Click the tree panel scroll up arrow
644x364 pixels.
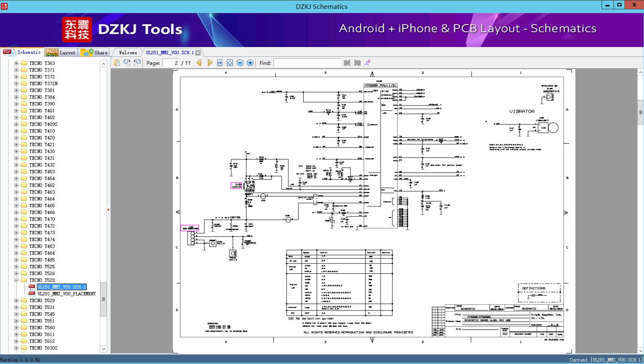(103, 64)
